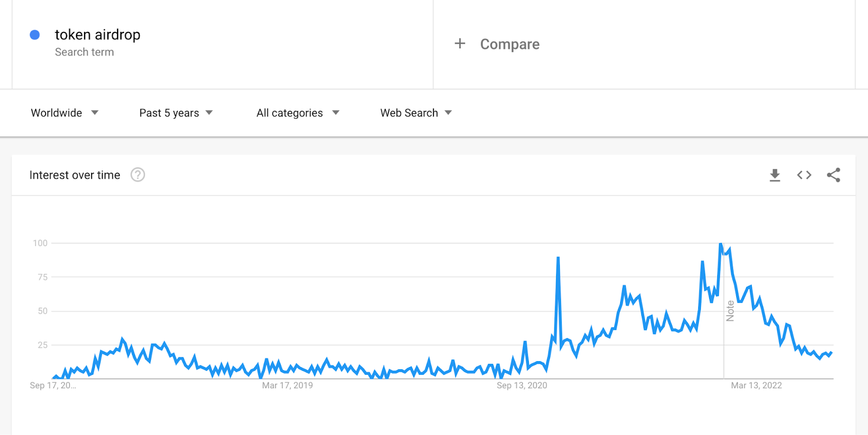Click the plus icon beside Compare
Screen dimensions: 868x435
tap(460, 43)
